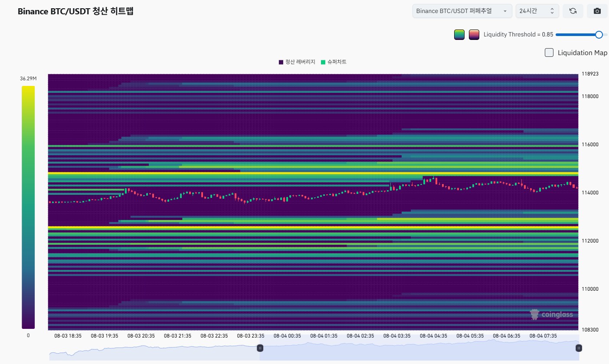Viewport: 609px width, 364px height.
Task: Click the '08-04 03:35' time axis label
Action: [x=397, y=336]
